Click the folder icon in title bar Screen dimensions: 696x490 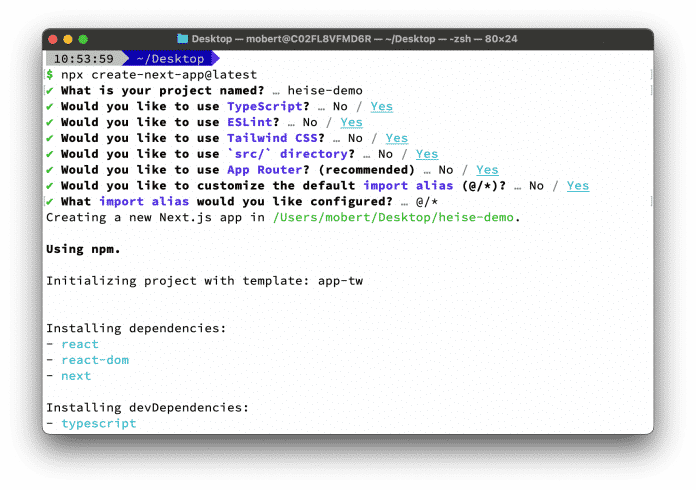[182, 39]
